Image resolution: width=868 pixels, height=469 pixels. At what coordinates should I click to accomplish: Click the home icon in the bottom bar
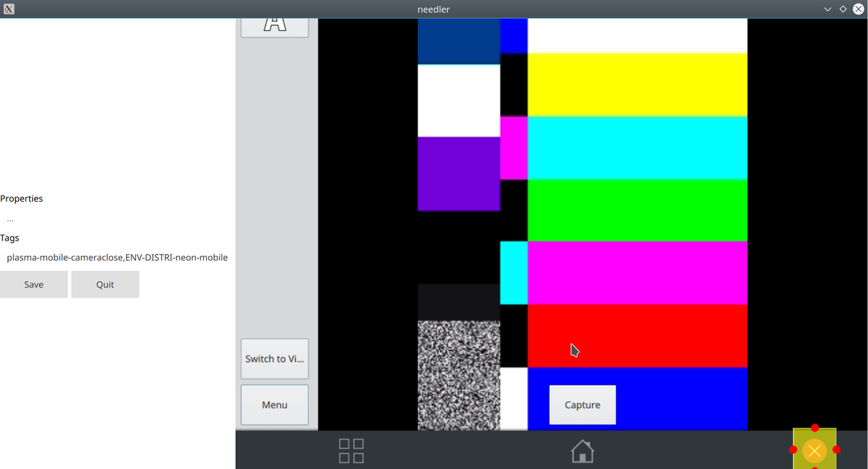pyautogui.click(x=582, y=451)
